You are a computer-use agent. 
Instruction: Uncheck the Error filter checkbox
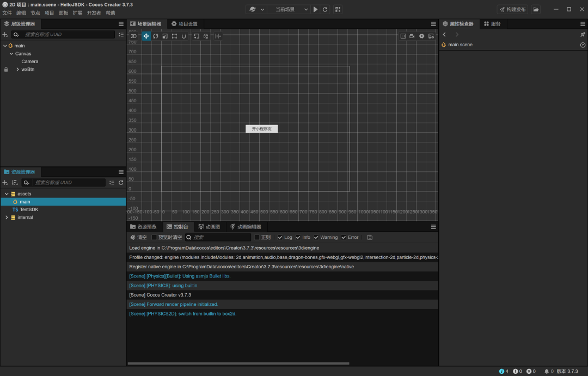(x=344, y=237)
